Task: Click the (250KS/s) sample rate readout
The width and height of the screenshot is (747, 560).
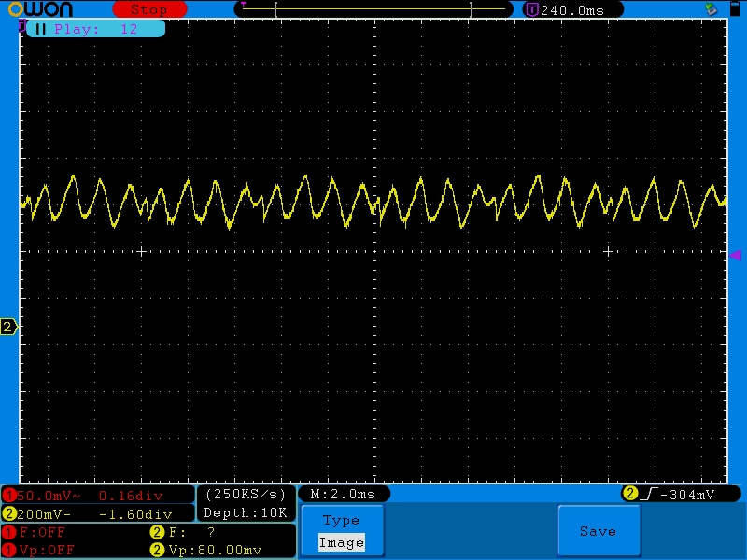Action: pyautogui.click(x=246, y=495)
